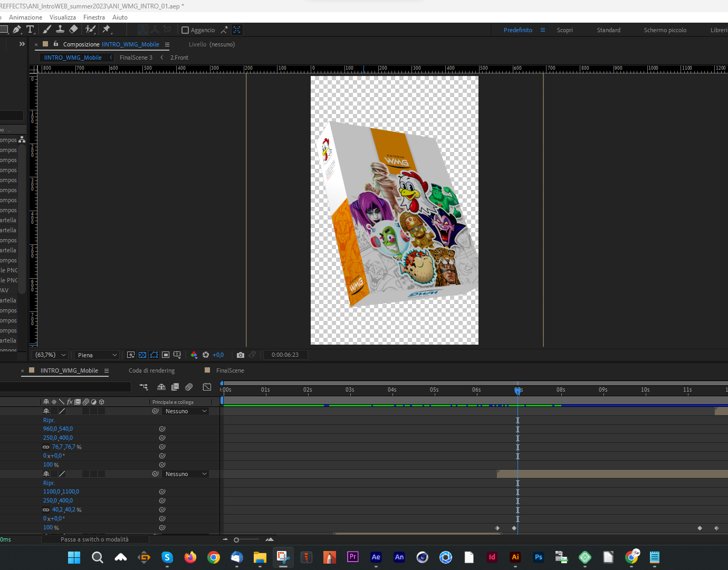This screenshot has width=728, height=570.
Task: Open the 63,7% magnification dropdown
Action: (x=51, y=355)
